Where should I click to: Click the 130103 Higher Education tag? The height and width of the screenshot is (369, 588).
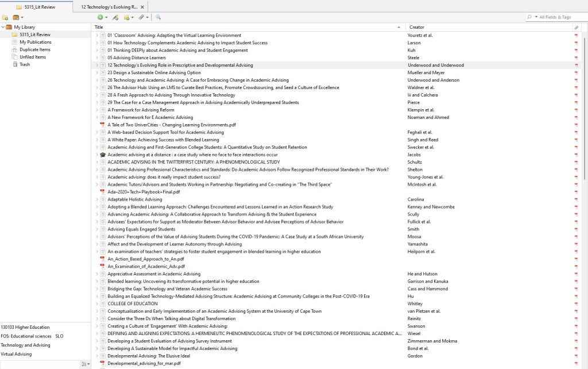coord(24,327)
